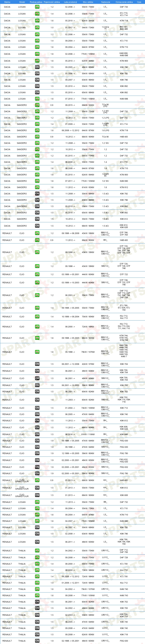Select power cell '61kW / 83KM'
The width and height of the screenshot is (145, 644).
pos(88,187)
